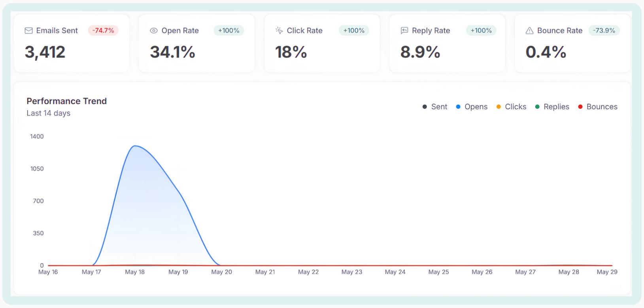Click the Click Rate card title
Screen dimensions: 644x308
click(304, 30)
